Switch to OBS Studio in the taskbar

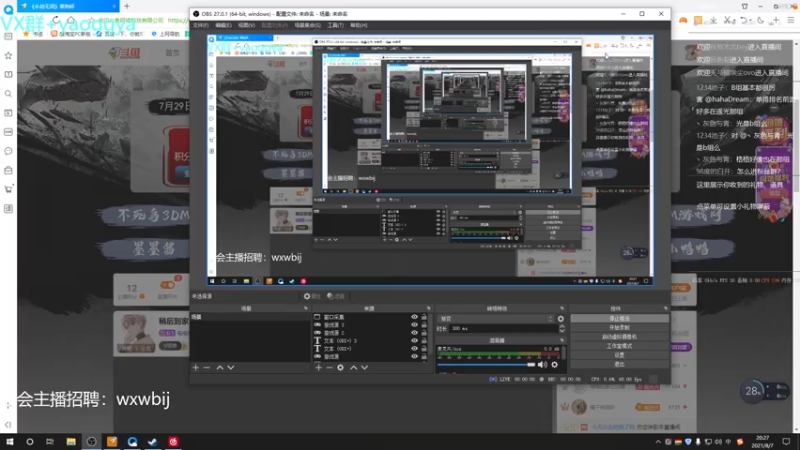click(91, 442)
